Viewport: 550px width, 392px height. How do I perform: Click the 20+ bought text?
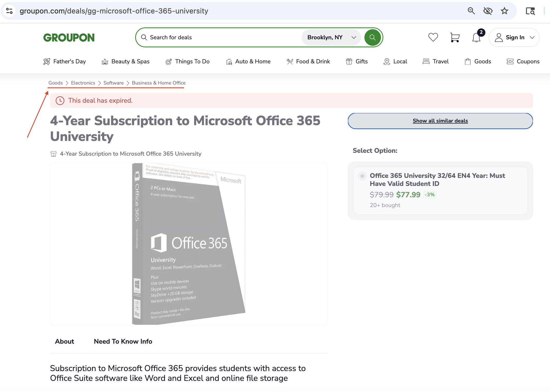385,205
